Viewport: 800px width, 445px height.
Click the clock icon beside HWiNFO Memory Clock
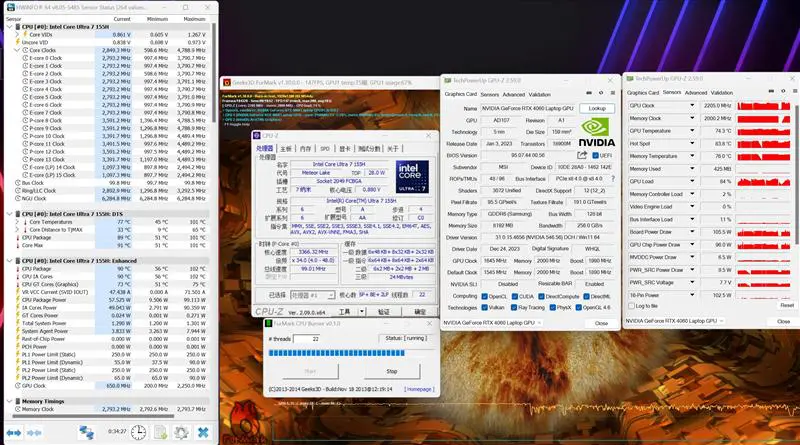coord(18,409)
